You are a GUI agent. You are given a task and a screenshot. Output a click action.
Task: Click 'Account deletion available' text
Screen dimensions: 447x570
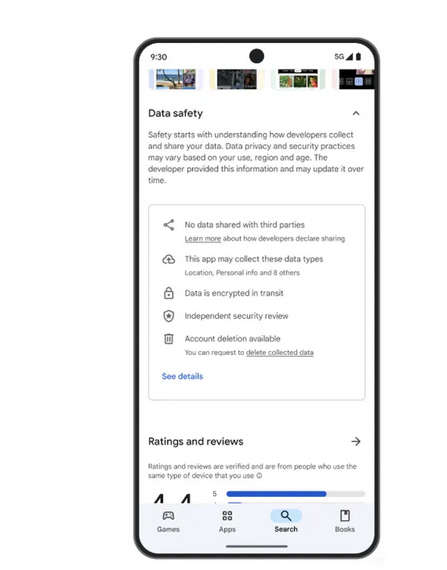tap(233, 339)
